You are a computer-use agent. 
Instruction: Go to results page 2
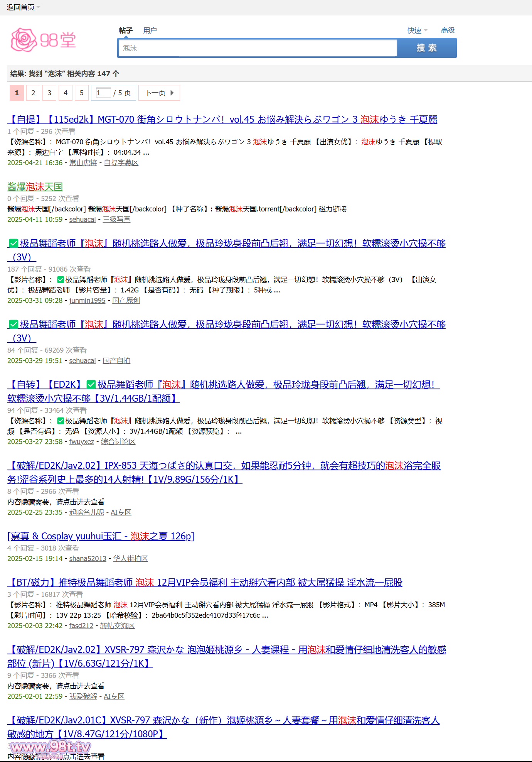point(33,93)
